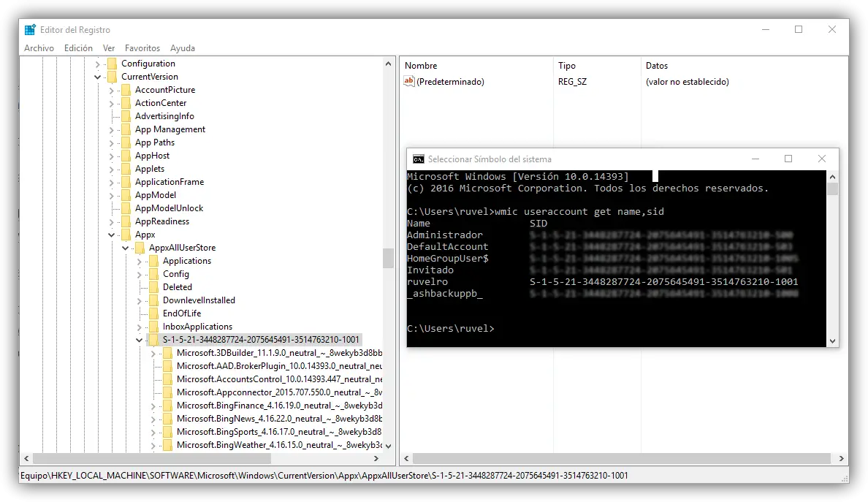The width and height of the screenshot is (868, 502).
Task: Click the AccountPicture folder icon
Action: pyautogui.click(x=126, y=90)
